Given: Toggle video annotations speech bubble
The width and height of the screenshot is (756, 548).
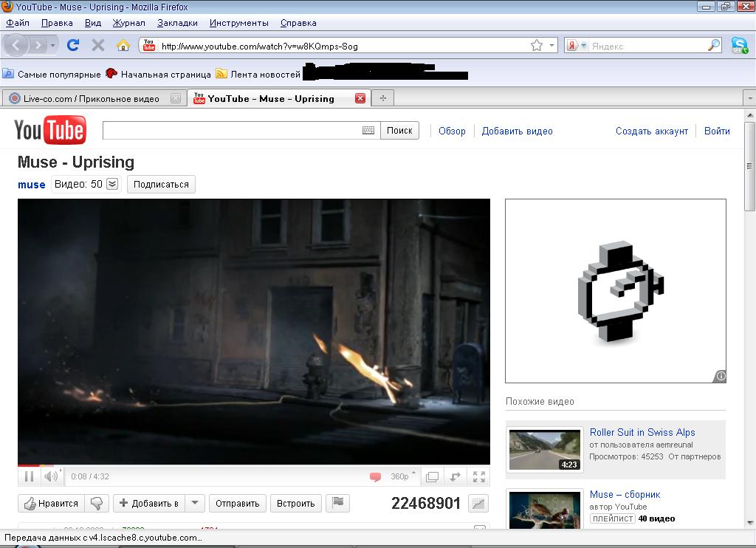Looking at the screenshot, I should point(375,477).
